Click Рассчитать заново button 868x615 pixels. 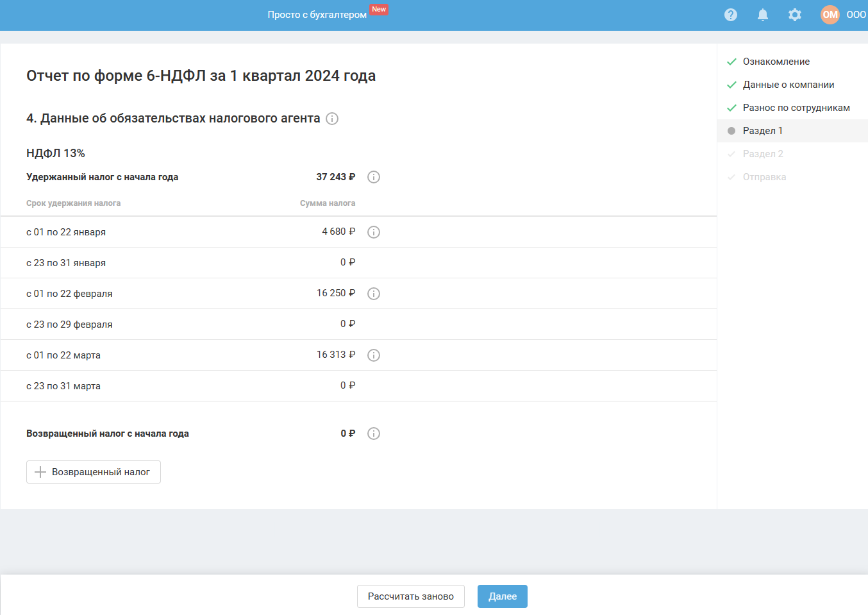[411, 596]
